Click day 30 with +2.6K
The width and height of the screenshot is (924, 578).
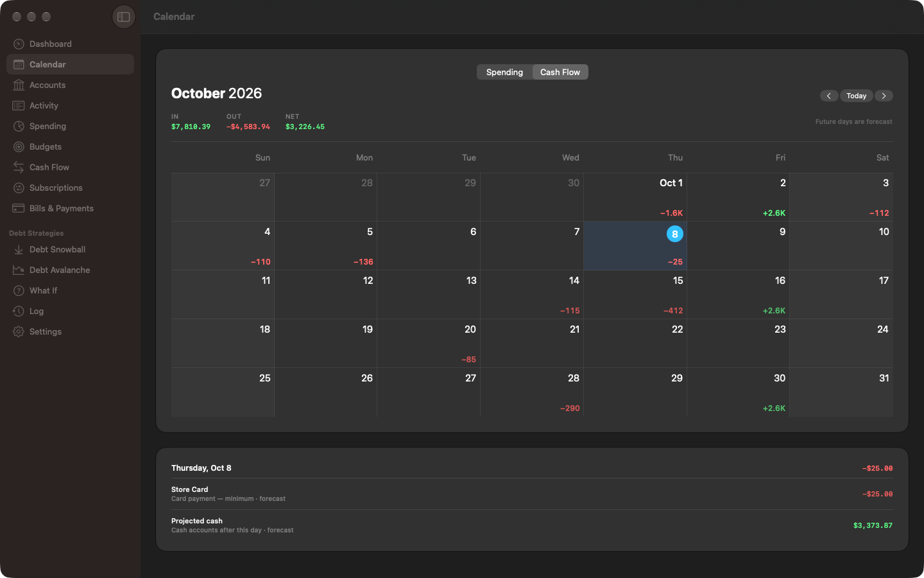(738, 392)
